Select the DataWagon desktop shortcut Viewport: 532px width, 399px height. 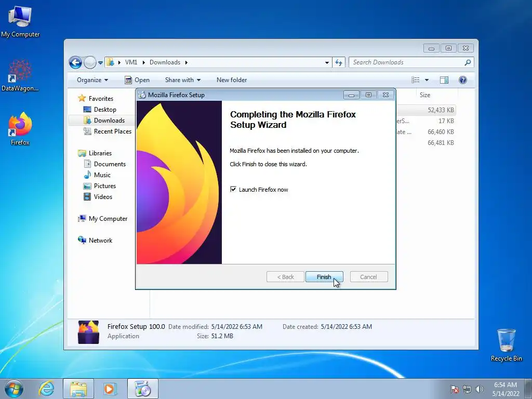click(x=20, y=75)
